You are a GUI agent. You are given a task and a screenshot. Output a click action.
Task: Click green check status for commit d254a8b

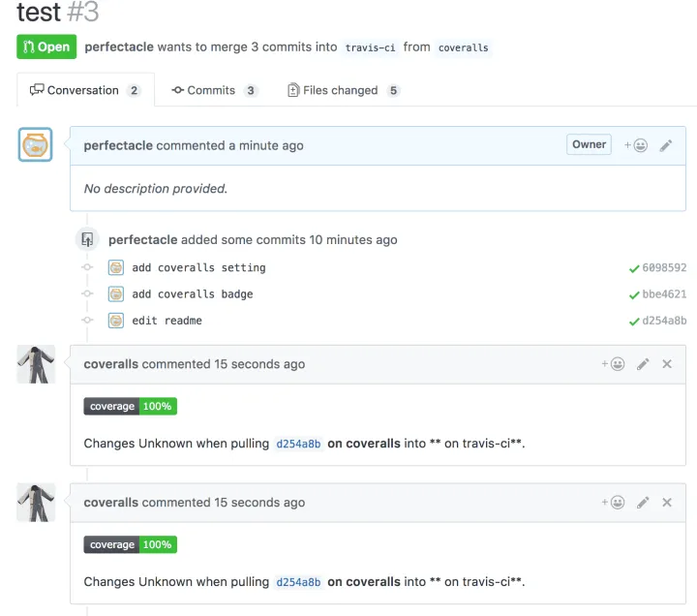pyautogui.click(x=634, y=322)
